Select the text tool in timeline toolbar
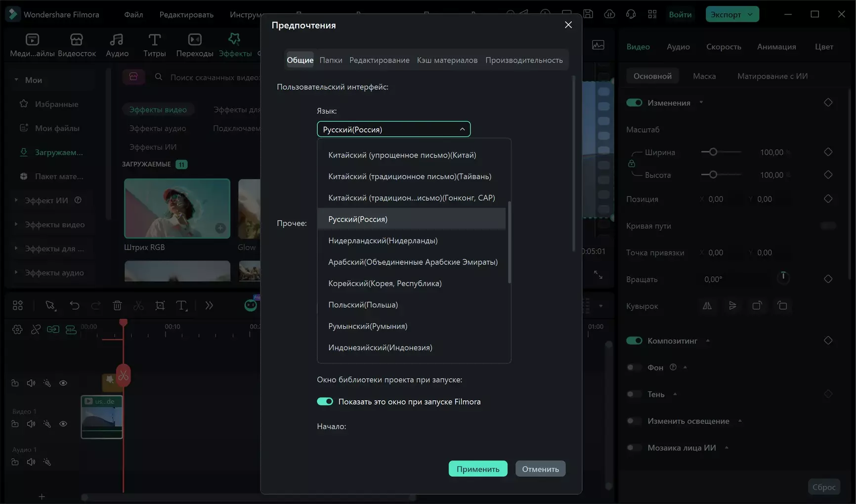The image size is (856, 504). 181,305
